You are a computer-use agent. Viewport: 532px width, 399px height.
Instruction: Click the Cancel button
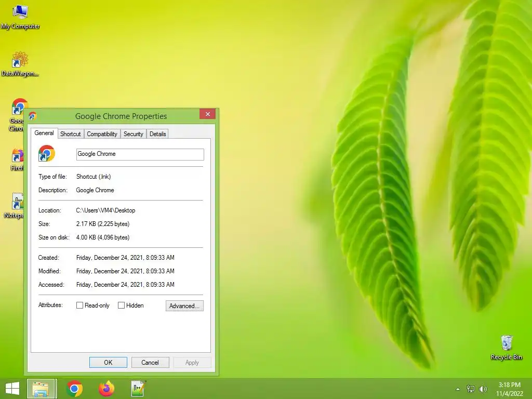click(150, 362)
